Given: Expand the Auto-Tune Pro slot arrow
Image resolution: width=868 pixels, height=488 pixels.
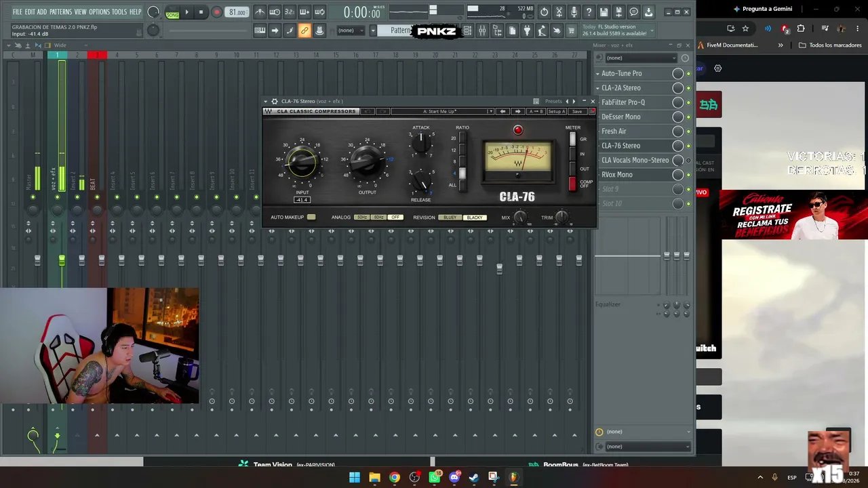Looking at the screenshot, I should (x=598, y=73).
